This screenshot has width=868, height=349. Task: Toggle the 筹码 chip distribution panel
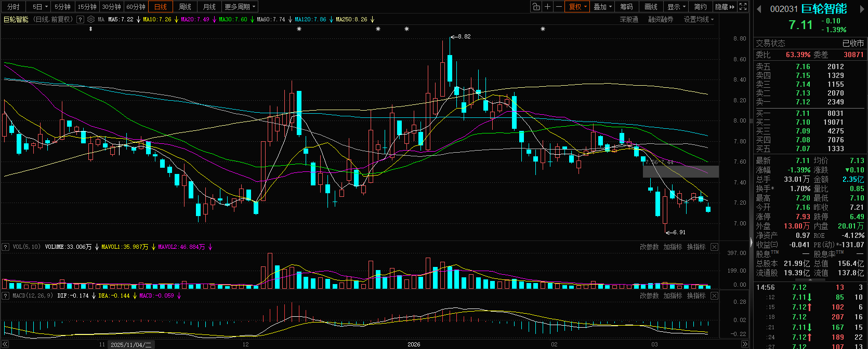click(627, 7)
